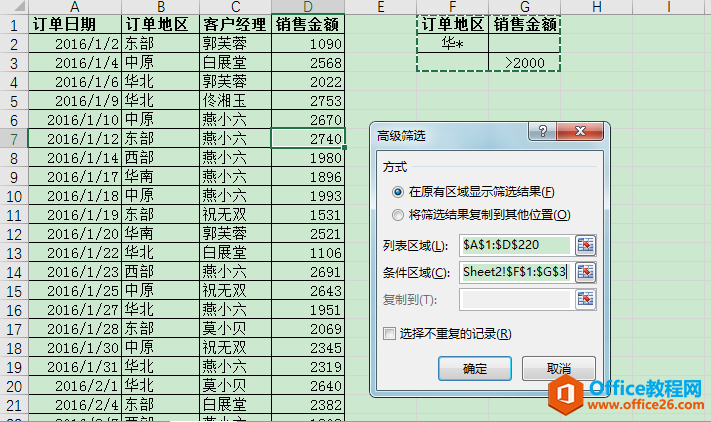
Task: Click cell with date 2016/1/9
Action: pos(75,101)
